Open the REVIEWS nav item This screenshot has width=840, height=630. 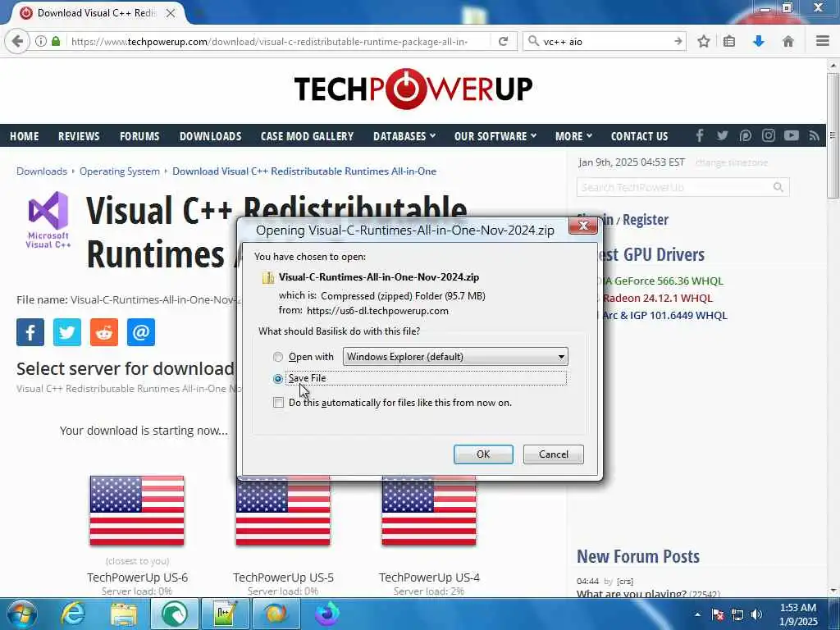(x=79, y=136)
